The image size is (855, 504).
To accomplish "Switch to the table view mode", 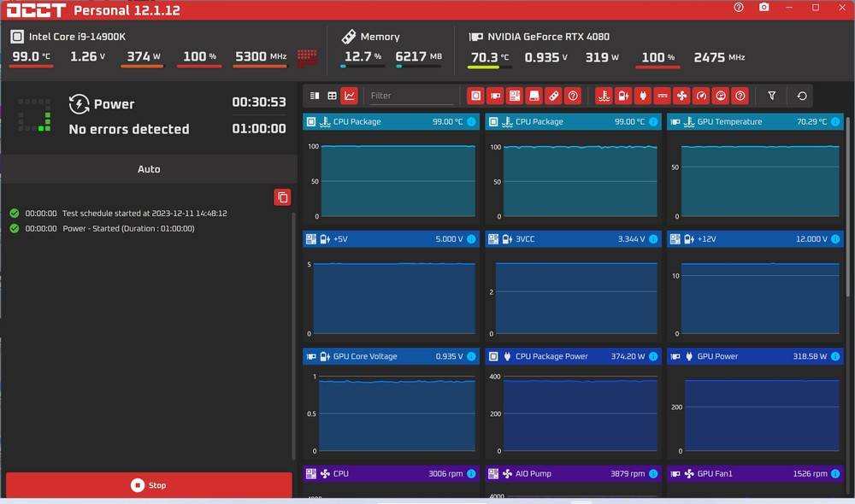I will pyautogui.click(x=332, y=96).
